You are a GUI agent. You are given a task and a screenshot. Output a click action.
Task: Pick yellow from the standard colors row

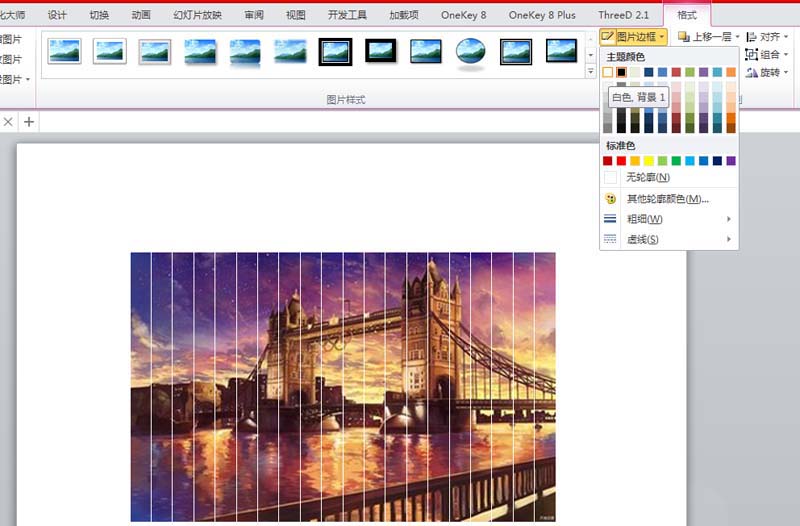[648, 161]
